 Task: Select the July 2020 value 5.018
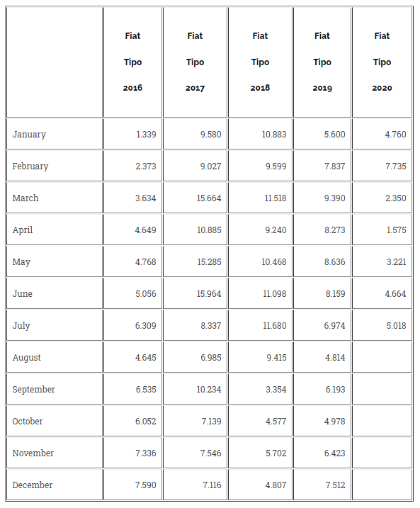click(396, 326)
